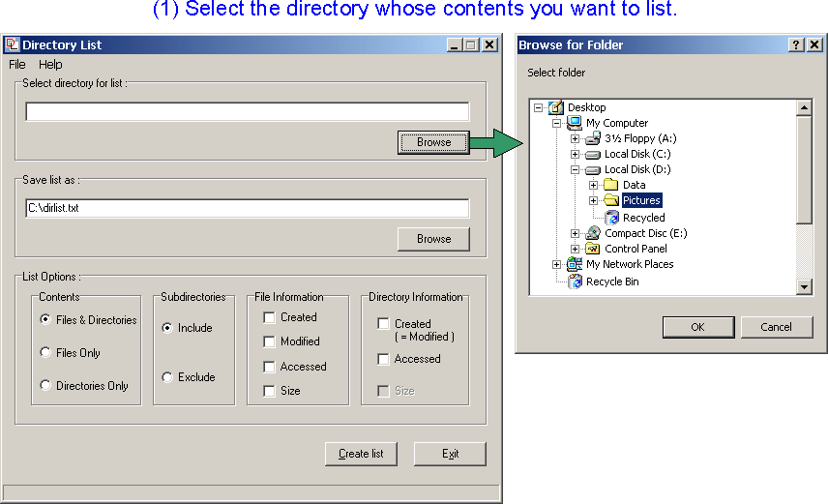This screenshot has height=504, width=828.
Task: Click the Compact Disc (E:) icon
Action: pos(593,233)
